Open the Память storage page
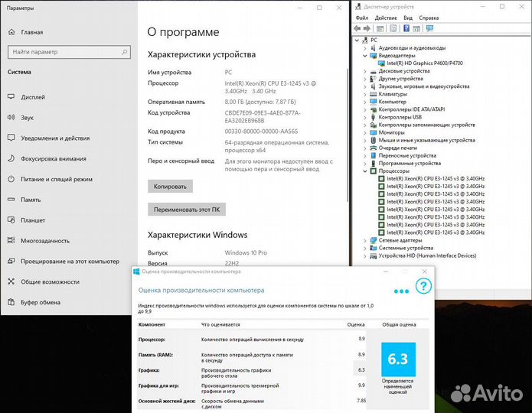 tap(31, 200)
